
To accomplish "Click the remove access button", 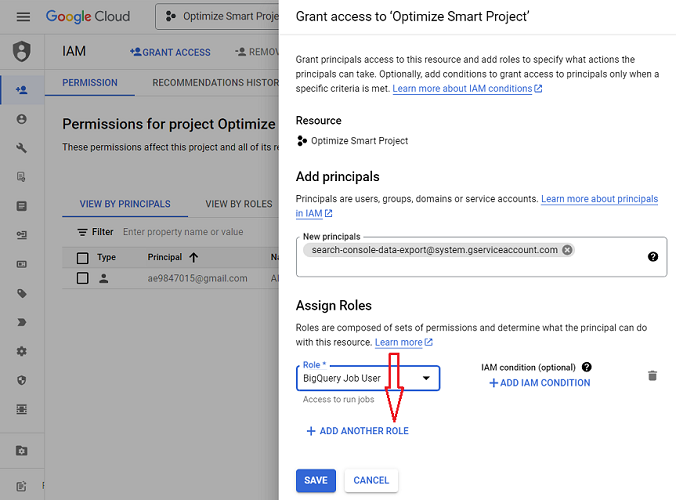I will tap(257, 52).
